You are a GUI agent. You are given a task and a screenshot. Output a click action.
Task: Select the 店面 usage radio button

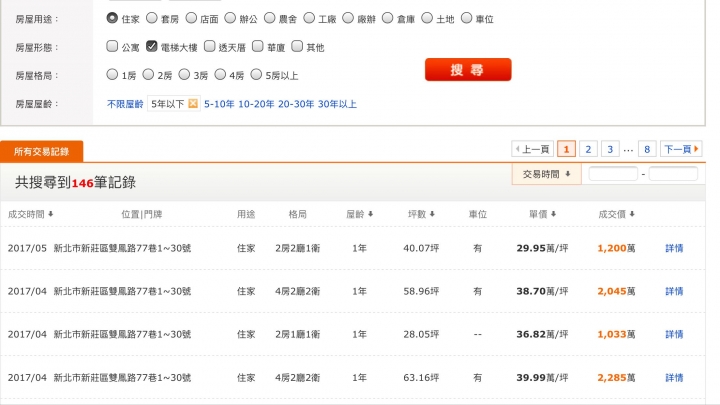[191, 18]
